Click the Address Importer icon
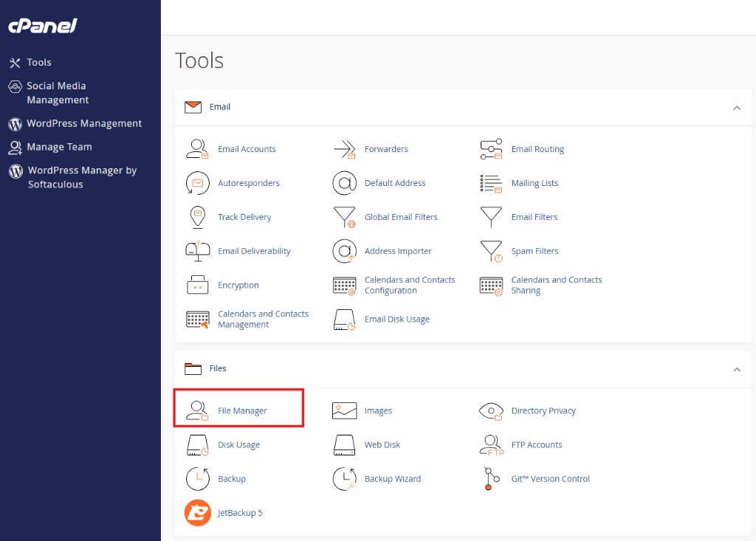The width and height of the screenshot is (756, 541). [x=344, y=251]
